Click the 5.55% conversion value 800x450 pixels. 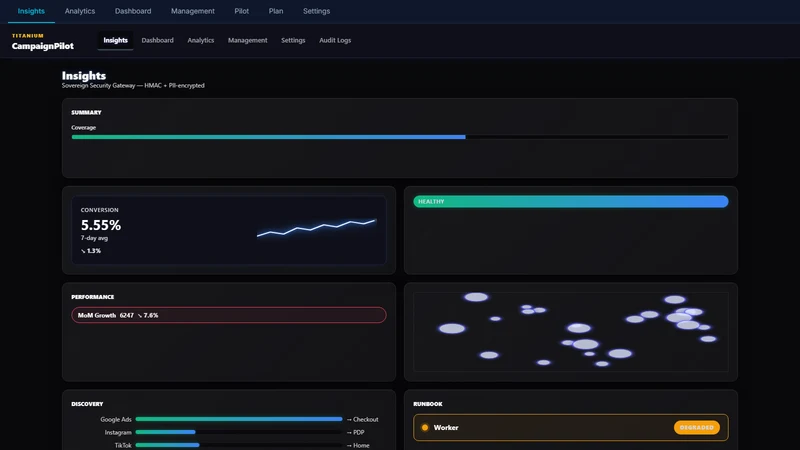pos(101,225)
